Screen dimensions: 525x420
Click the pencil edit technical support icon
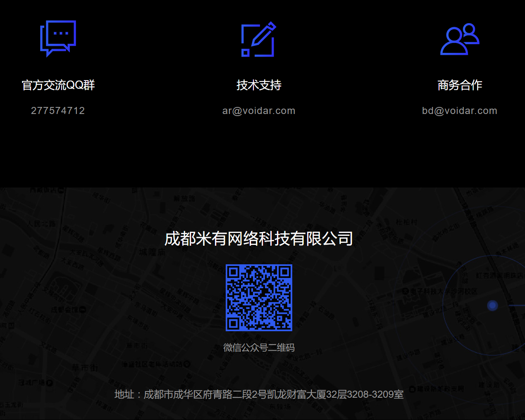[258, 39]
